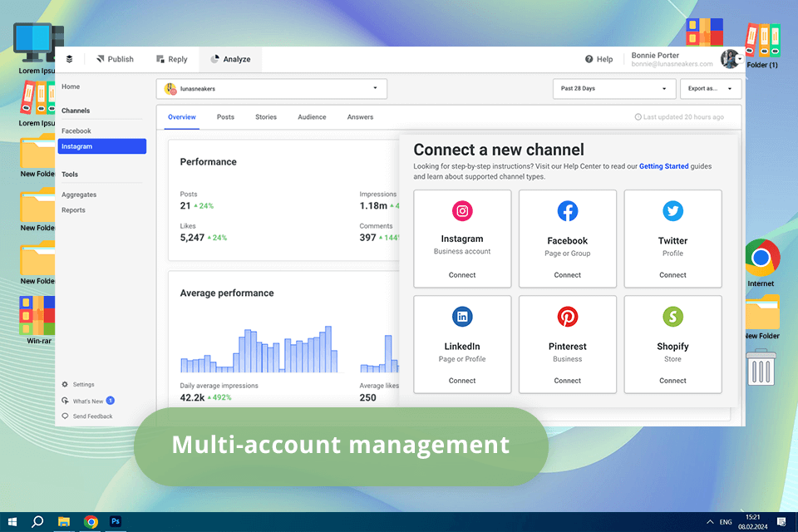Click the ENG language indicator
The width and height of the screenshot is (798, 532).
[x=726, y=522]
